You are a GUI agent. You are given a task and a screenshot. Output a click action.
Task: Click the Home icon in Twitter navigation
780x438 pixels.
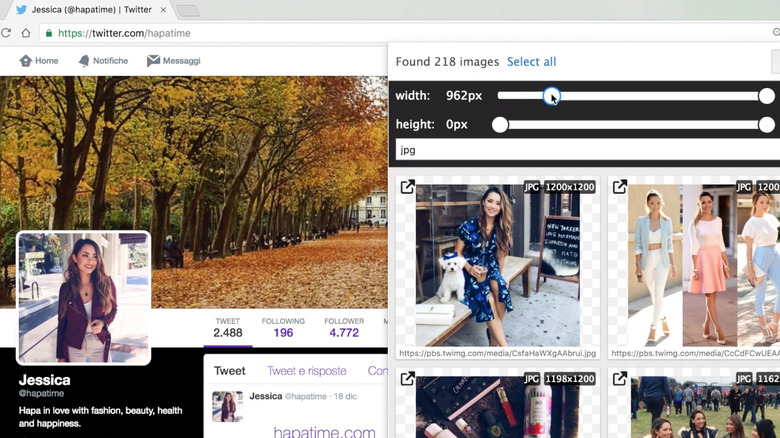(x=26, y=61)
